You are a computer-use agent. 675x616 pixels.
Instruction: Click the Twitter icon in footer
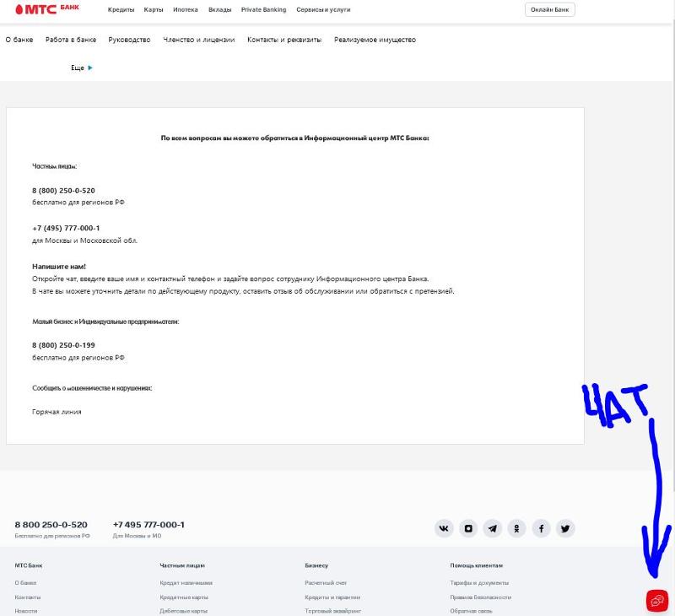565,527
